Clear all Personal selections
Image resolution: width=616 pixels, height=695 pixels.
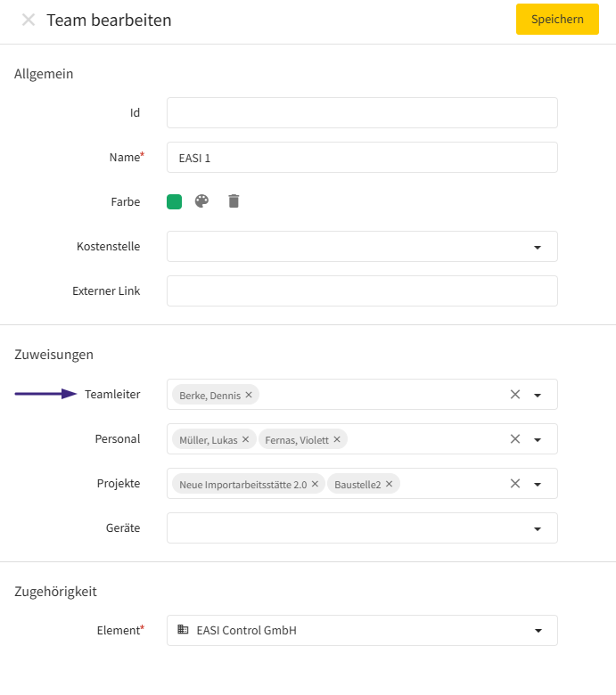[515, 439]
